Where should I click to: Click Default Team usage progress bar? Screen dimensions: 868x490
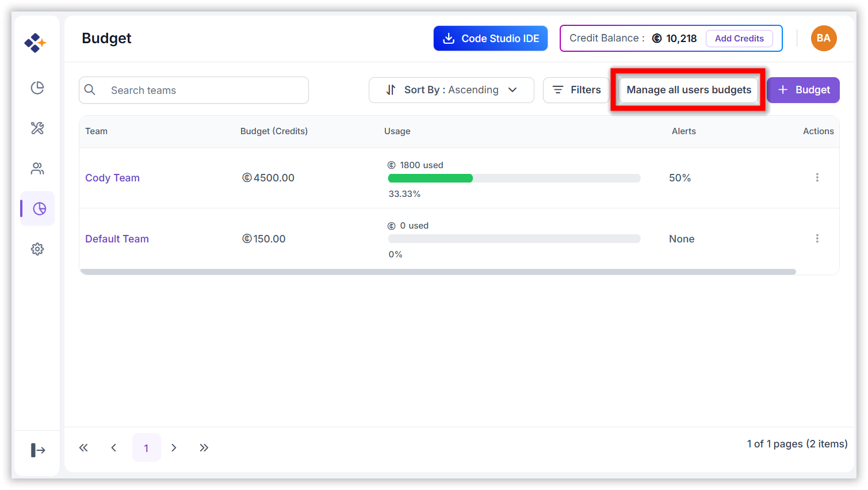[514, 239]
